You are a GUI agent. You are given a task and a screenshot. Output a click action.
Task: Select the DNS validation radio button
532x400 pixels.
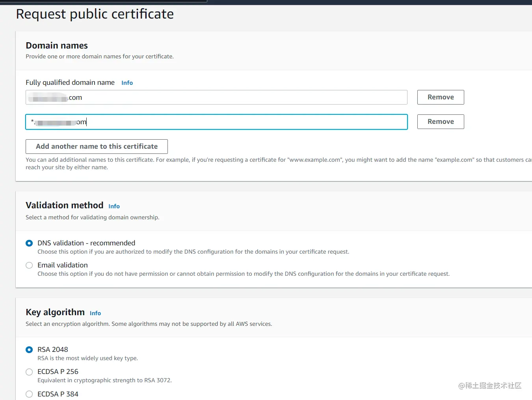29,243
